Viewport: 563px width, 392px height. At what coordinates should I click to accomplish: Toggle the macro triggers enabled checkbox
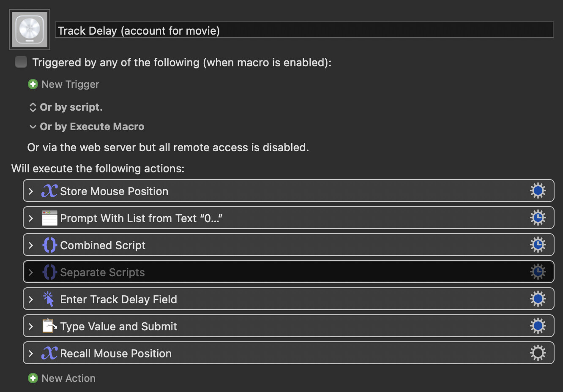(21, 62)
